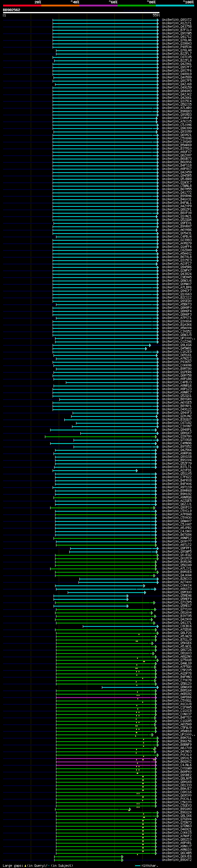Select label UniRef100_A9P0R1
Image resolution: width=197 pixels, height=868 pixels.
[x=177, y=843]
